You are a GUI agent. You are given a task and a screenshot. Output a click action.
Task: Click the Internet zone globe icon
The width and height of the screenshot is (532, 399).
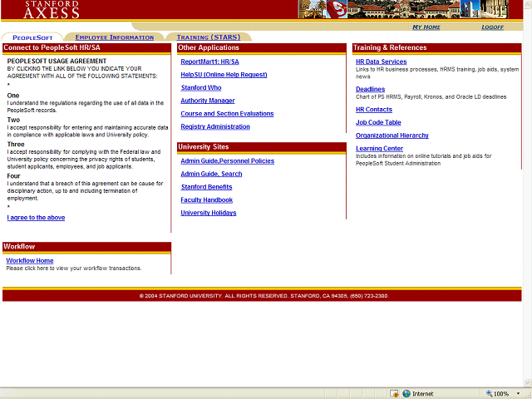(406, 393)
